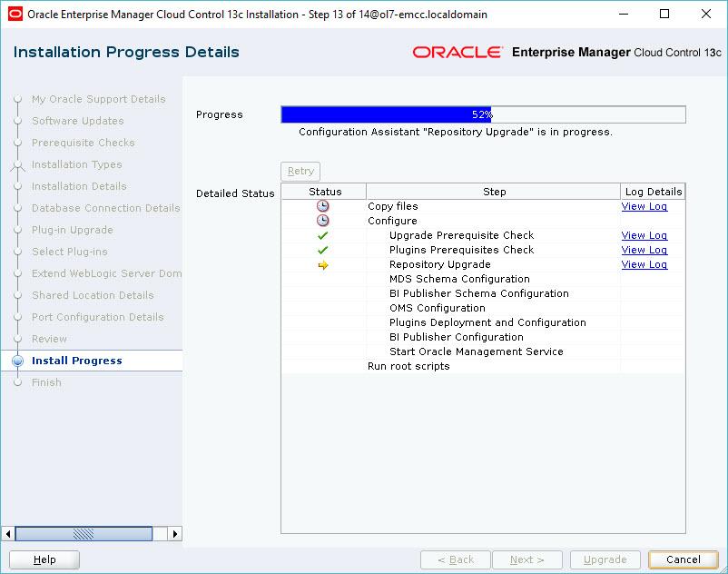
Task: Open View Log for Plugins Prerequisites Check
Action: pos(644,250)
